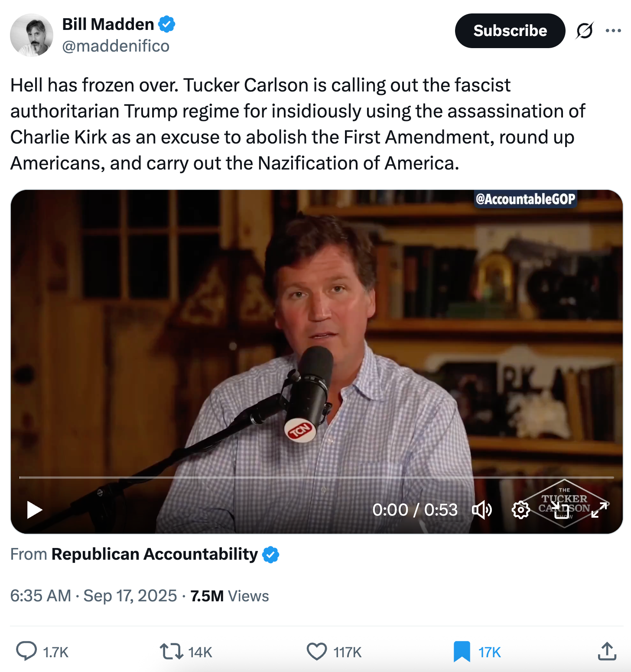This screenshot has height=672, width=631.
Task: Open the three-dot more options menu
Action: 613,30
